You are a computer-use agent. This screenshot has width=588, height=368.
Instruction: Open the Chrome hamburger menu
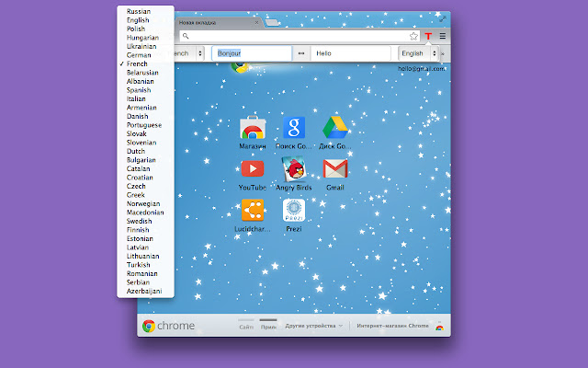coord(443,36)
